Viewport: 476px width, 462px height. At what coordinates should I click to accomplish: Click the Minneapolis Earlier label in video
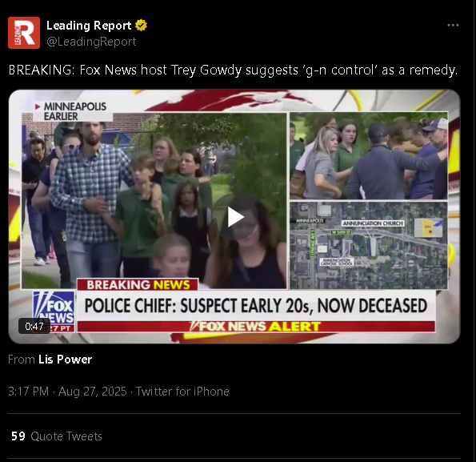(x=73, y=111)
